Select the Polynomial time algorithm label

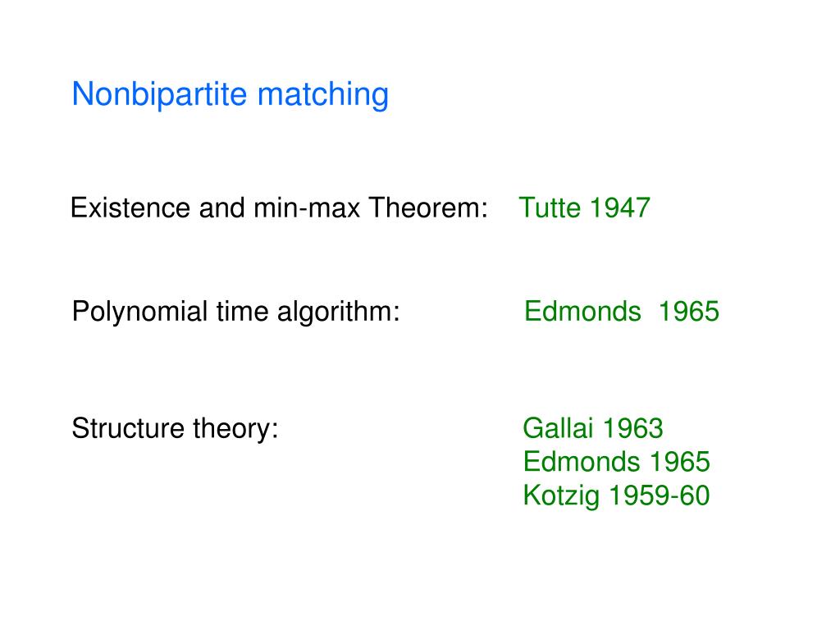coord(235,312)
